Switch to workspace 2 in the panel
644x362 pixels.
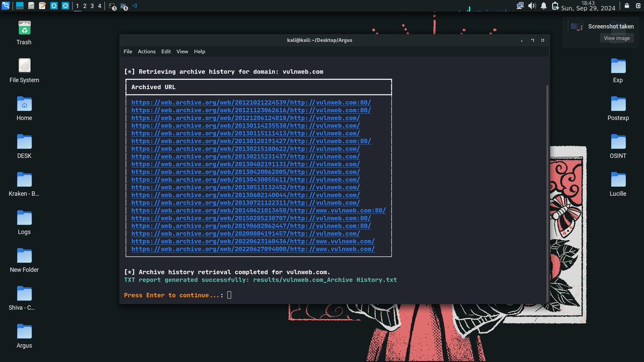85,5
